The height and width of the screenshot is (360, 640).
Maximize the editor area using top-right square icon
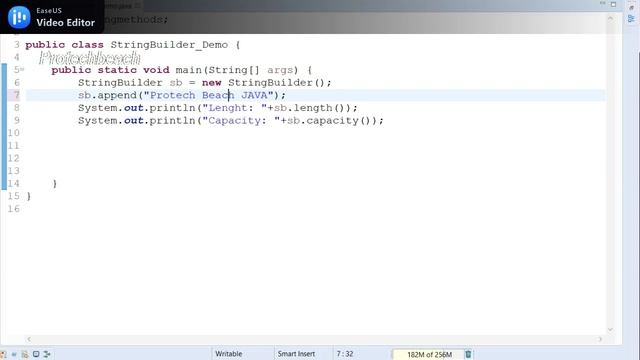point(613,4)
